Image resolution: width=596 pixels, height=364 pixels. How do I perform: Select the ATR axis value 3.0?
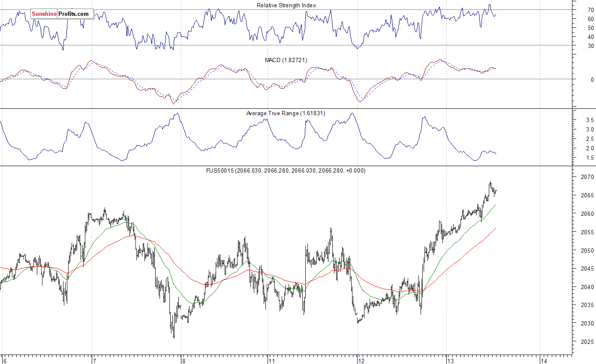[x=590, y=130]
